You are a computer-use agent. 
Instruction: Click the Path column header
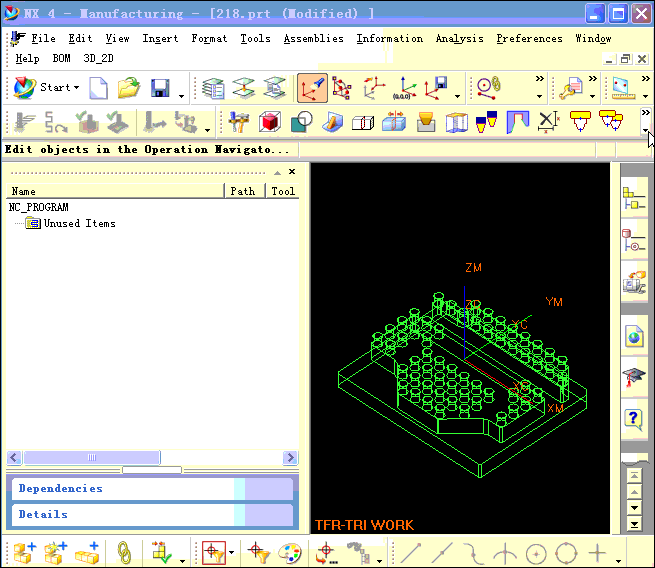(245, 191)
